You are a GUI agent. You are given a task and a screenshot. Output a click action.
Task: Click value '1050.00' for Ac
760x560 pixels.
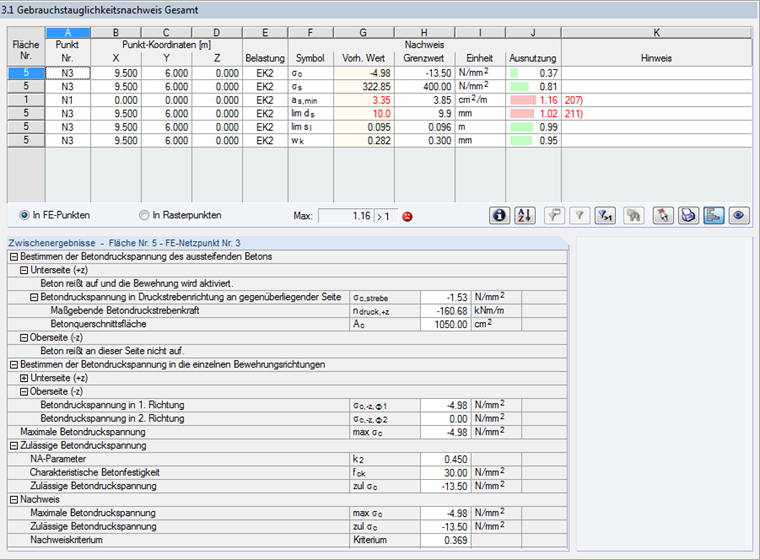coord(445,324)
